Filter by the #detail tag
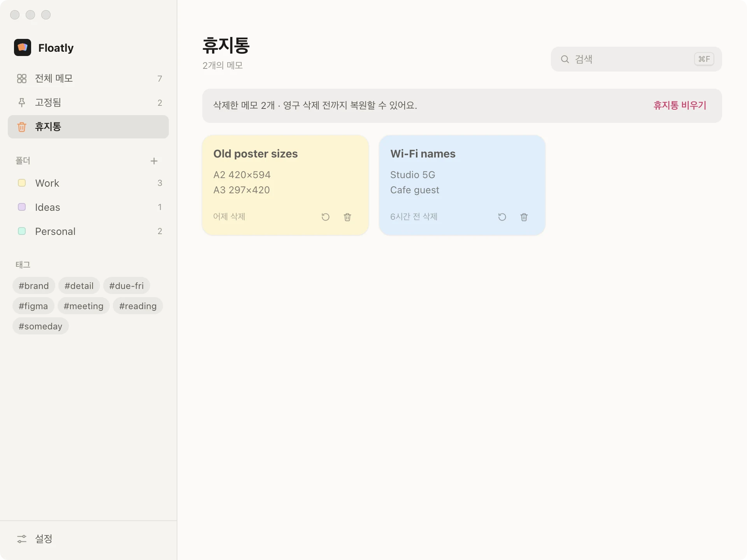Screen dimensions: 747x560 (79, 286)
